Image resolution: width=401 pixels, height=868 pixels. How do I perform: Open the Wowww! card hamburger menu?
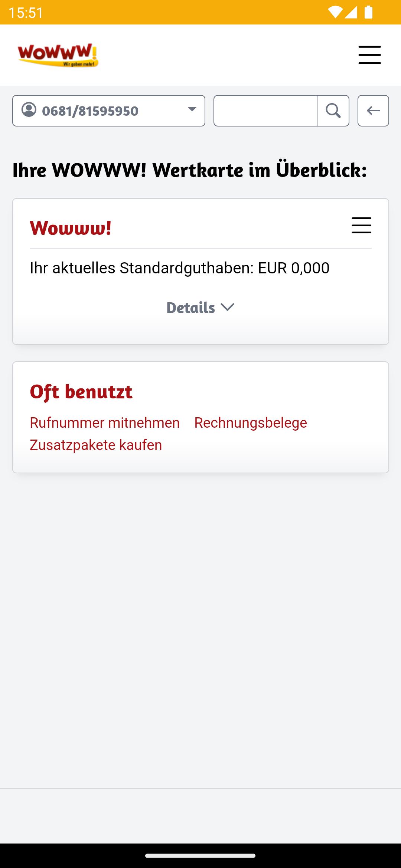point(361,226)
